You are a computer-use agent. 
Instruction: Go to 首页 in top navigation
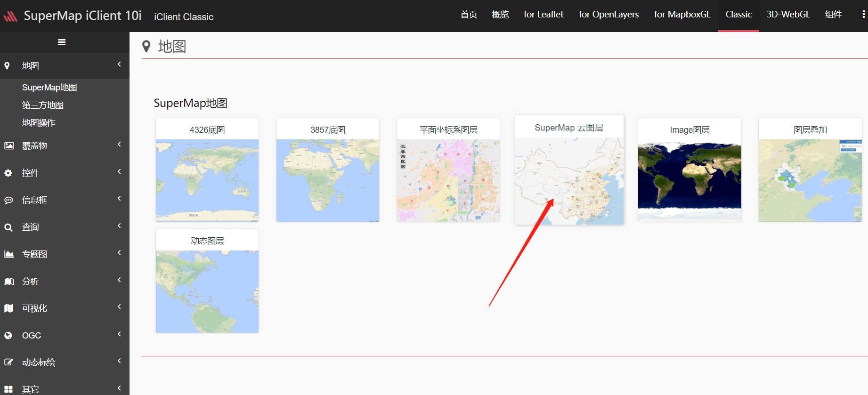click(469, 15)
